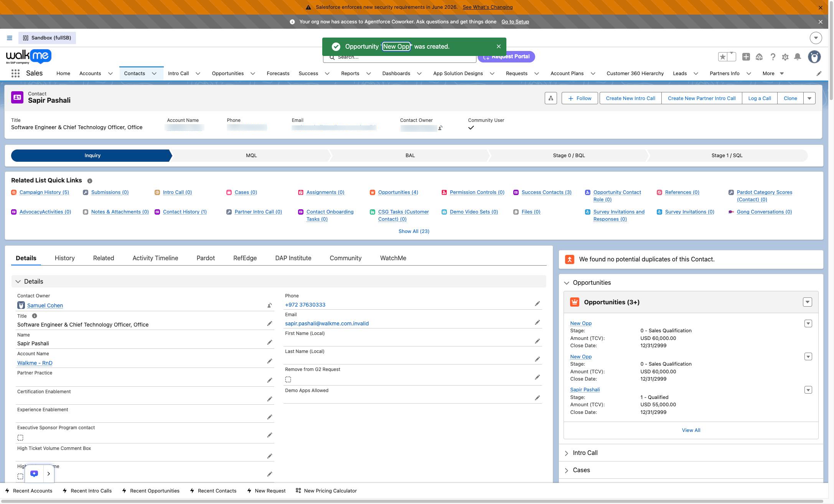Open the Activity Timeline tab

(155, 258)
